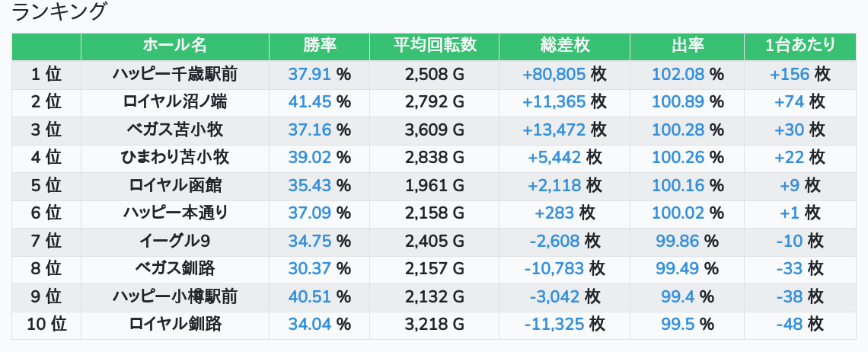868x352 pixels.
Task: Click the ロイヤル釧路 hall name
Action: 174,325
